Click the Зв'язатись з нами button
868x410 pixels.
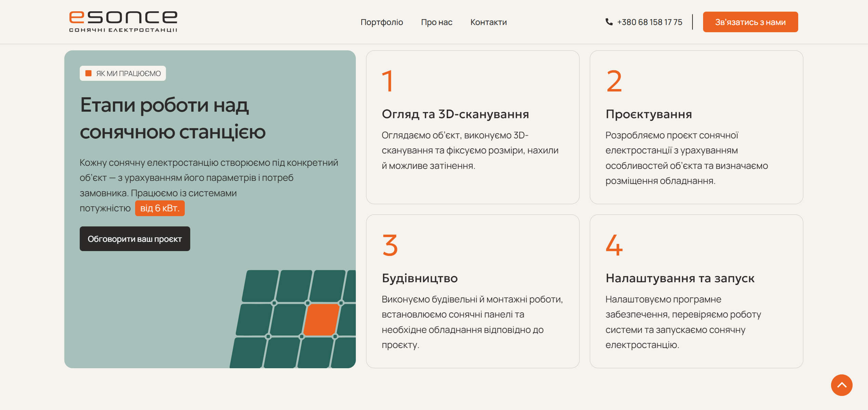[750, 22]
